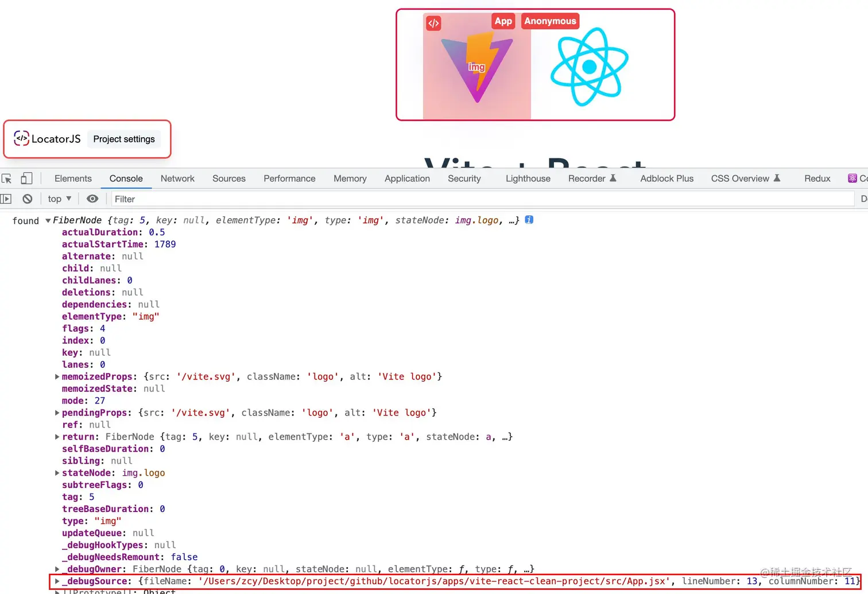
Task: Click the _debugHookTypes: null line
Action: coord(119,545)
